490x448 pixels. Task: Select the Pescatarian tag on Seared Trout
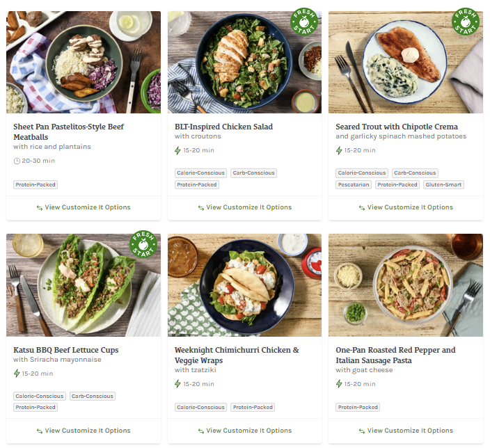click(x=354, y=185)
